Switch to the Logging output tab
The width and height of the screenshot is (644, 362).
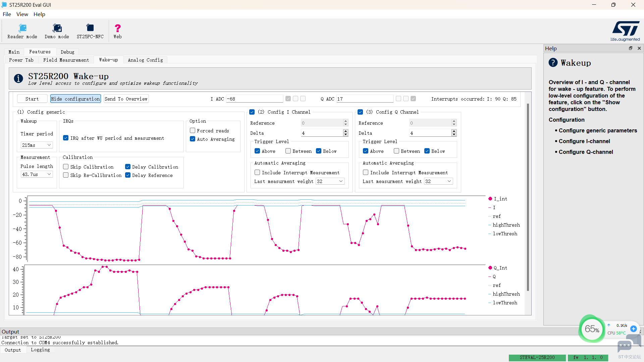40,350
